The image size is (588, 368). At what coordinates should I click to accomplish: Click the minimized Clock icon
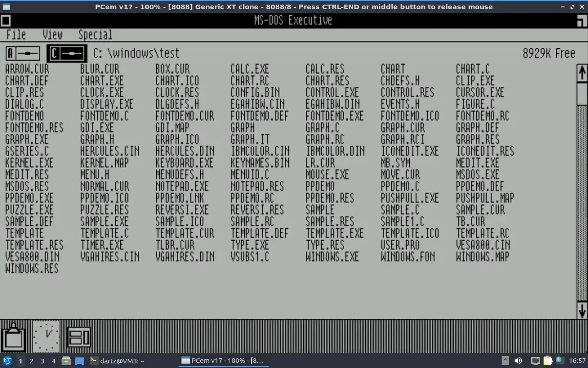[46, 336]
